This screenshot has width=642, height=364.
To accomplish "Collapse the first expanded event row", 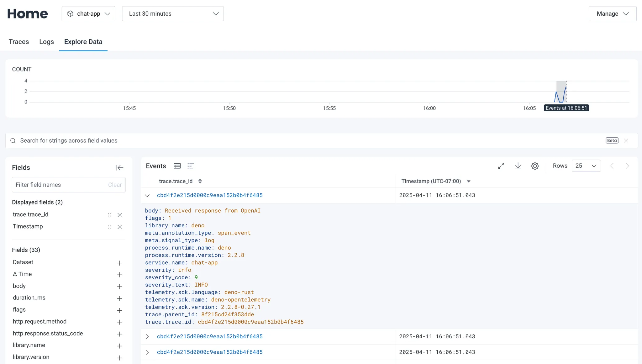I will tap(147, 196).
